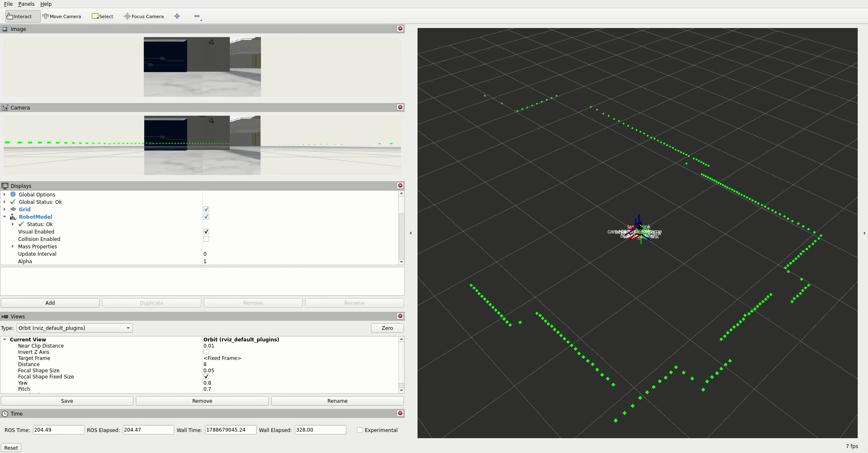Image resolution: width=868 pixels, height=453 pixels.
Task: Expand Global Options tree item
Action: tap(5, 194)
